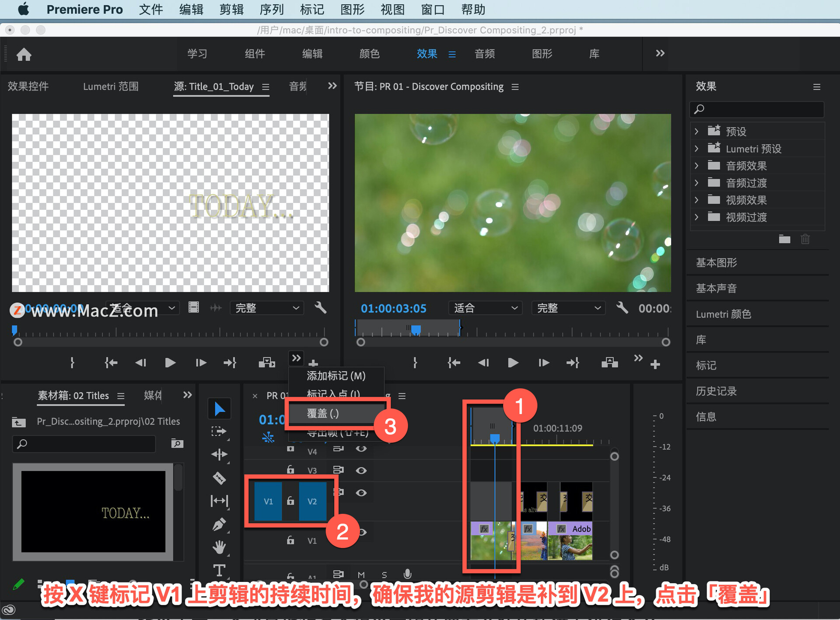
Task: Click Program monitor extract/lift button
Action: point(609,362)
